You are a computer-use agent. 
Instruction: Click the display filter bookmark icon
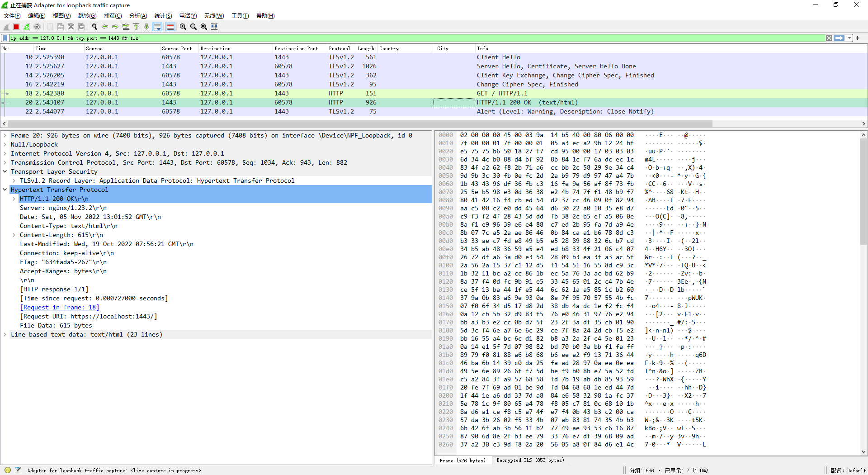click(x=5, y=38)
